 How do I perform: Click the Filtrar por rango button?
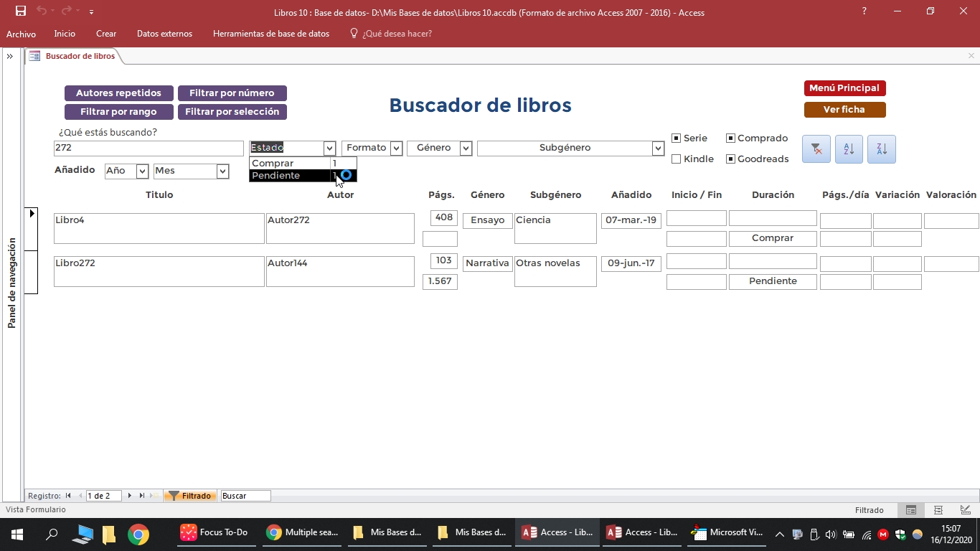[x=119, y=112]
